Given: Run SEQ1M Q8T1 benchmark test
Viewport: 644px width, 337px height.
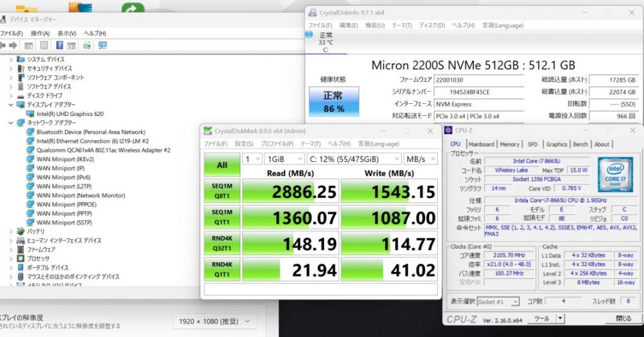Looking at the screenshot, I should click(x=222, y=191).
